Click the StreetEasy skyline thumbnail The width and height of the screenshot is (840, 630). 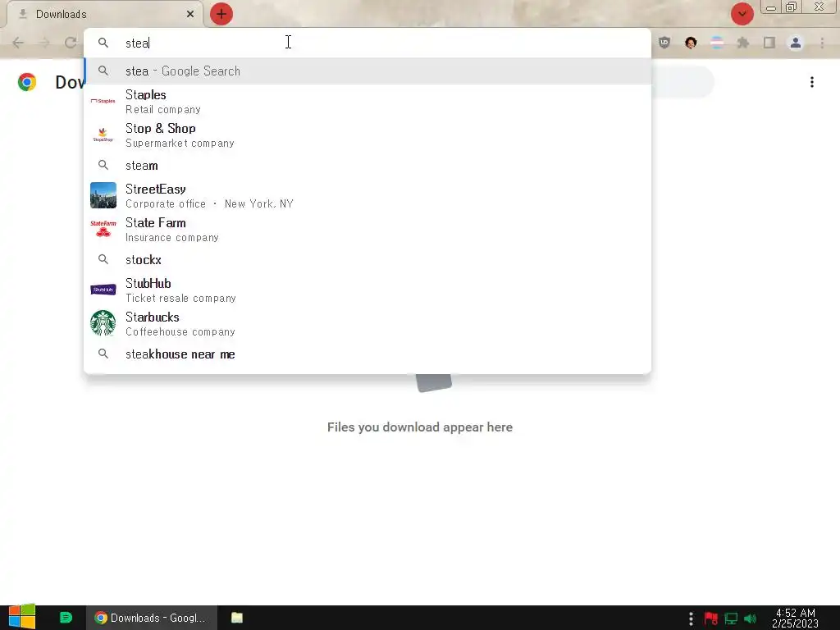pos(103,195)
